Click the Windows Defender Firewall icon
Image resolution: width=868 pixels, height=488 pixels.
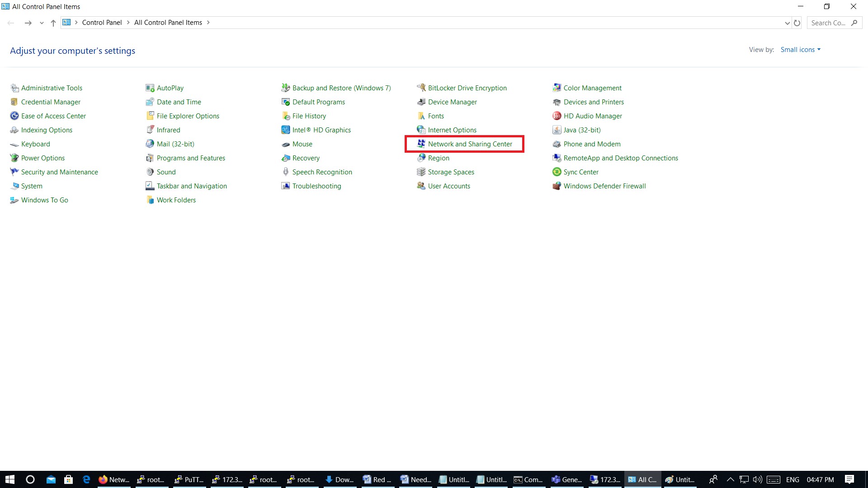pyautogui.click(x=557, y=186)
